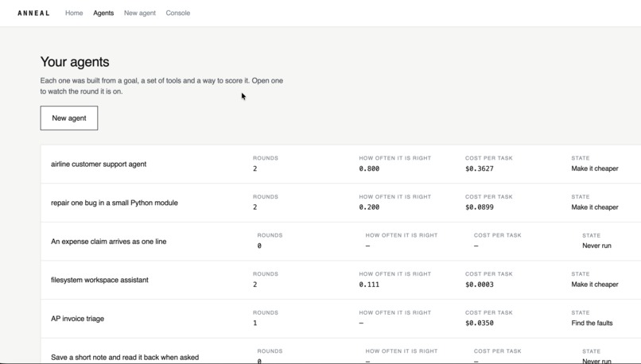Viewport: 641px width, 364px height.
Task: Open Save a short note and read it back agent
Action: tap(125, 358)
